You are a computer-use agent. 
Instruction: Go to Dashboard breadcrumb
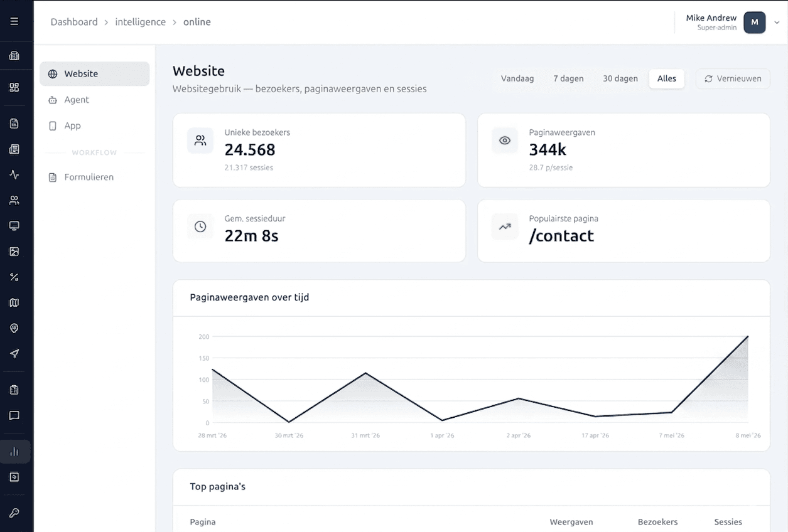[74, 22]
